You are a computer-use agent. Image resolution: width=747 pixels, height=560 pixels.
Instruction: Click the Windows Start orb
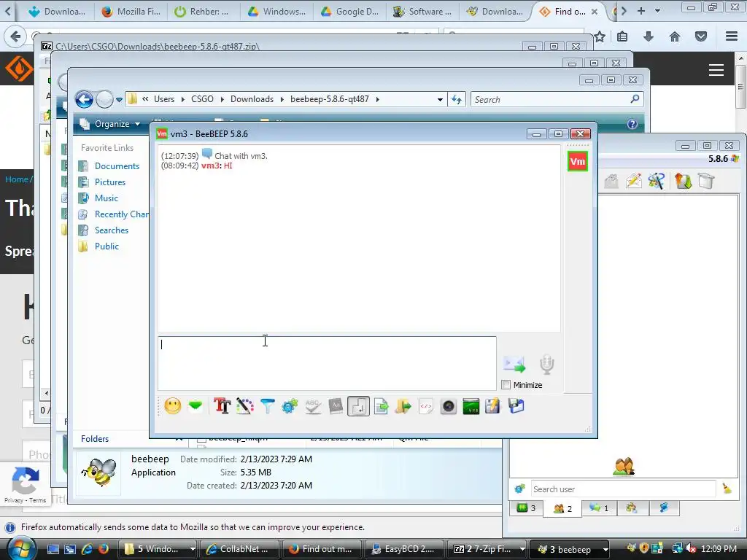pyautogui.click(x=22, y=548)
